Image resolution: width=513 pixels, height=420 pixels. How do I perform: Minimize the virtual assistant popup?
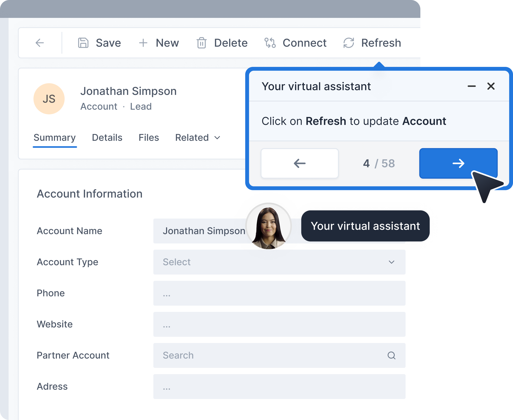(x=471, y=86)
